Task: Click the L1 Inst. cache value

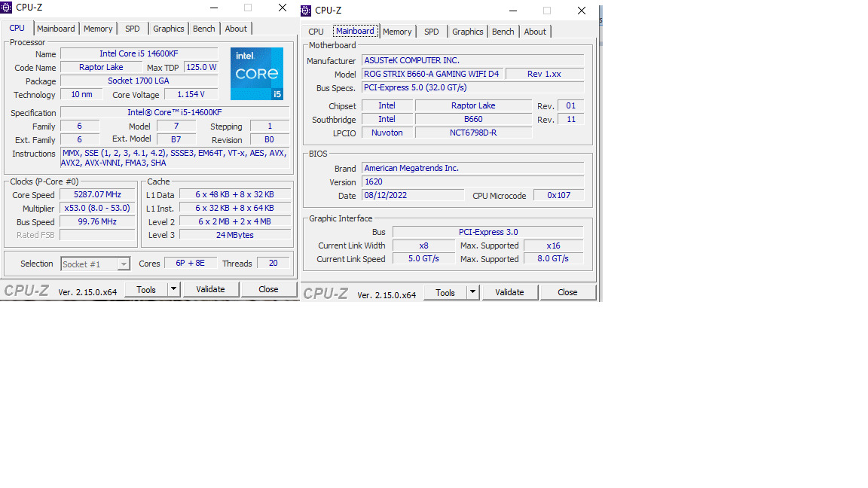Action: click(235, 208)
